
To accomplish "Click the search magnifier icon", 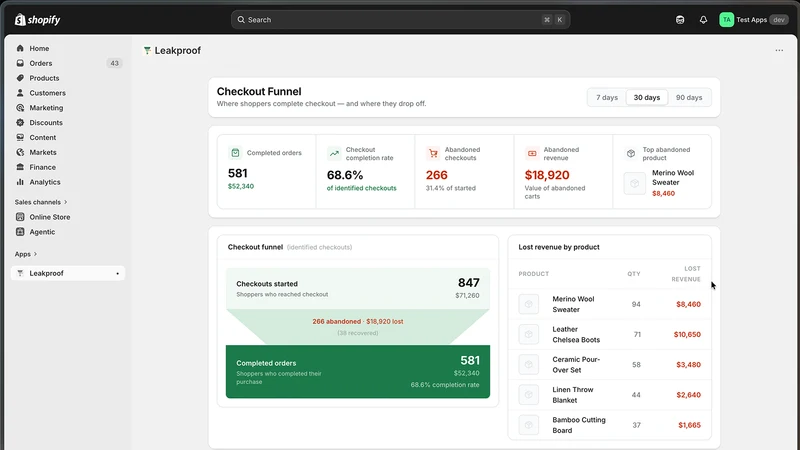I will coord(241,20).
